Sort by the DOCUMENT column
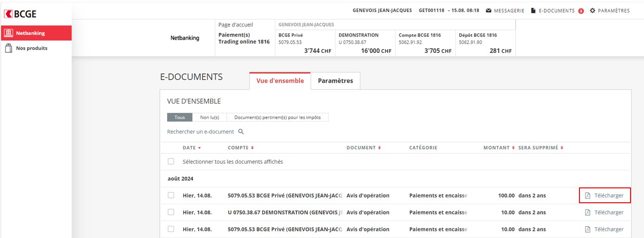Screen dimensions: 644x238 pyautogui.click(x=364, y=148)
